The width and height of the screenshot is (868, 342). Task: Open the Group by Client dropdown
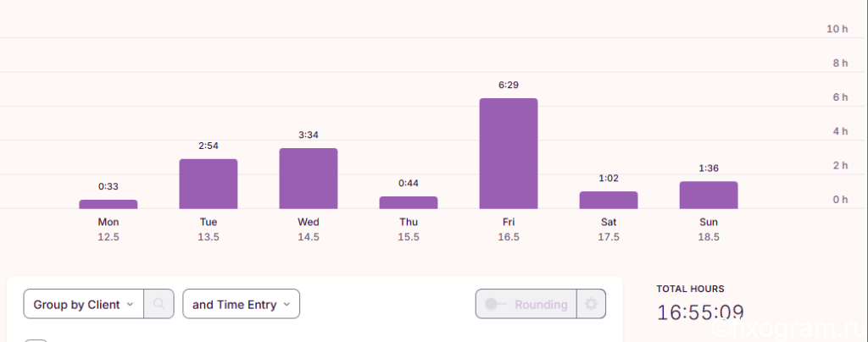[x=84, y=304]
